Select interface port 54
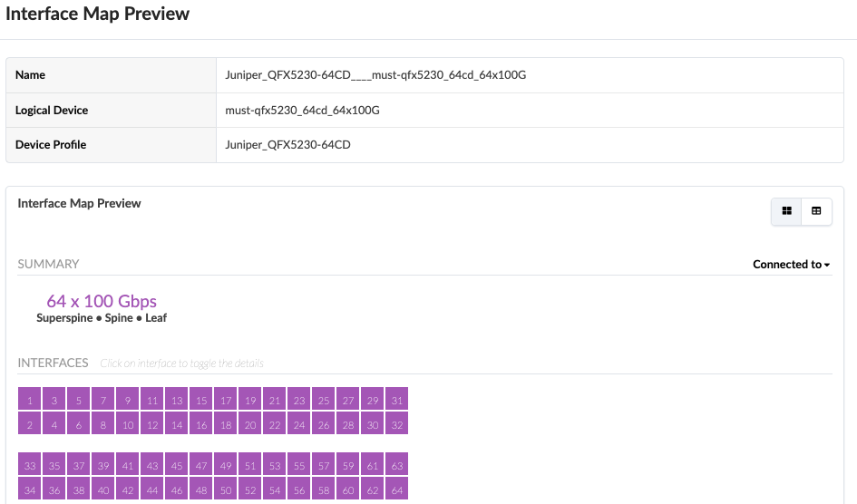857x504 pixels. point(275,489)
